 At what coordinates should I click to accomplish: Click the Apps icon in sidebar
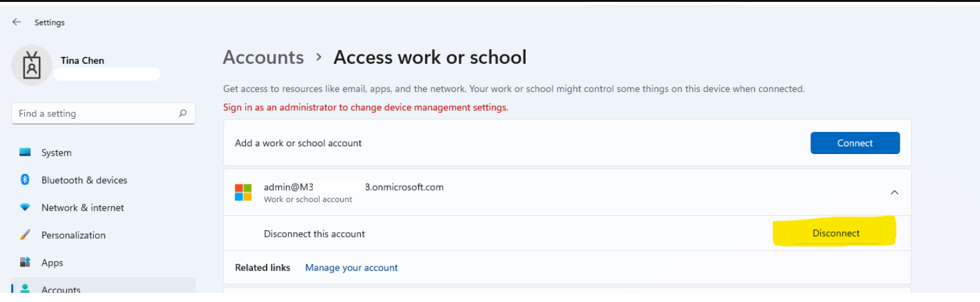25,263
